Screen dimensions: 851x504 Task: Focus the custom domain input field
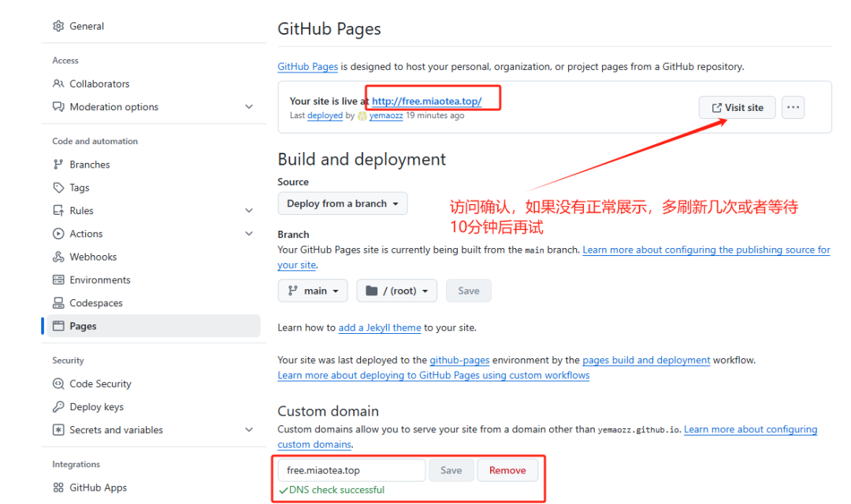(x=351, y=470)
